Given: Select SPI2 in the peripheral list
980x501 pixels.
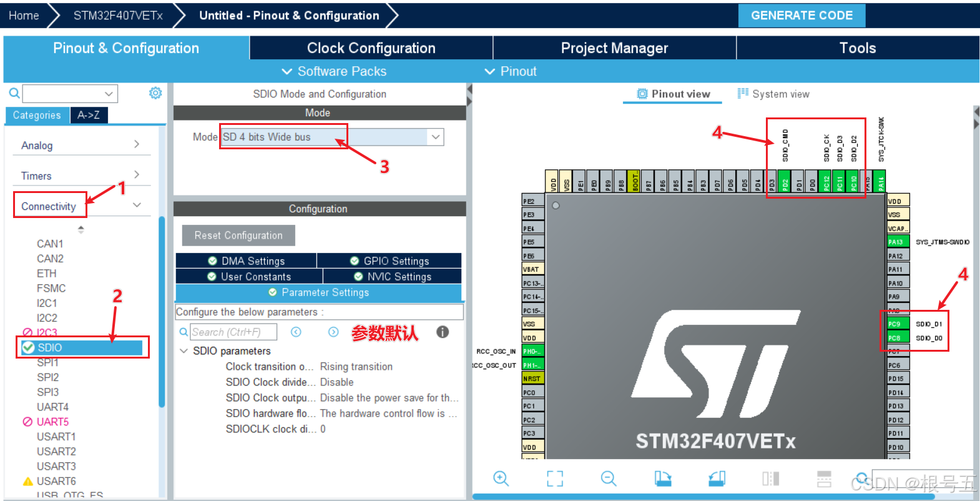Looking at the screenshot, I should pos(47,377).
